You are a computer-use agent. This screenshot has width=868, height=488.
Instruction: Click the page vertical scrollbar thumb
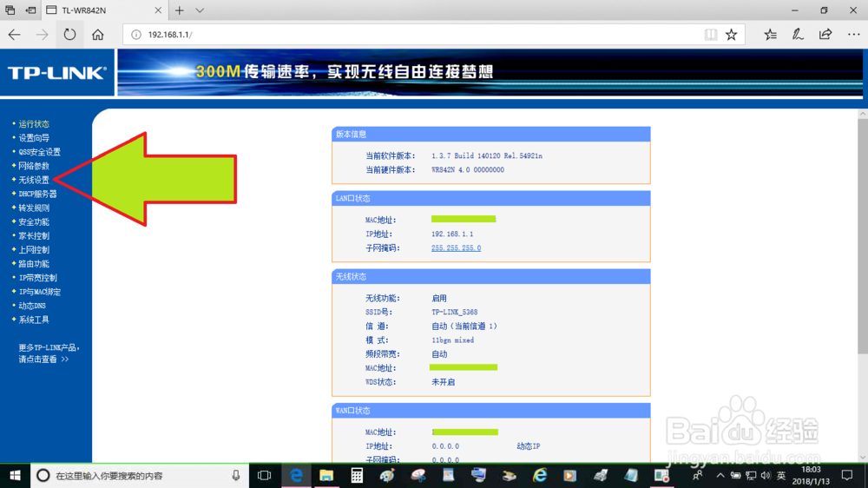pyautogui.click(x=863, y=235)
